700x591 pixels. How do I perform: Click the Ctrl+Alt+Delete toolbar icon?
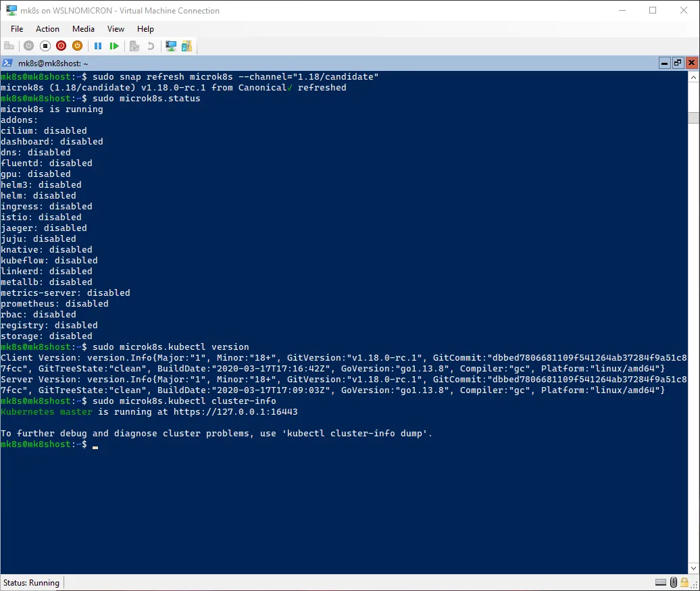(x=9, y=46)
